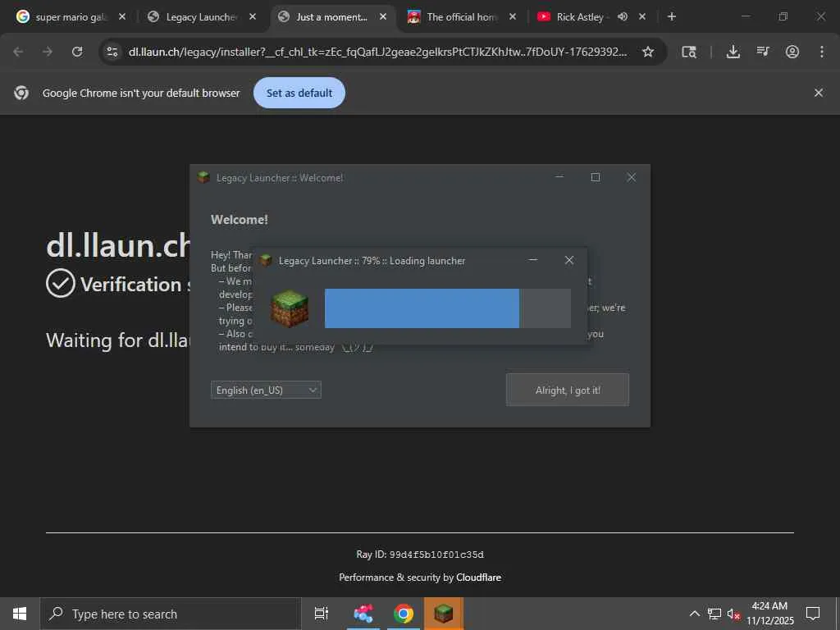Close the Loading launcher dialog
The width and height of the screenshot is (840, 630).
coord(569,260)
